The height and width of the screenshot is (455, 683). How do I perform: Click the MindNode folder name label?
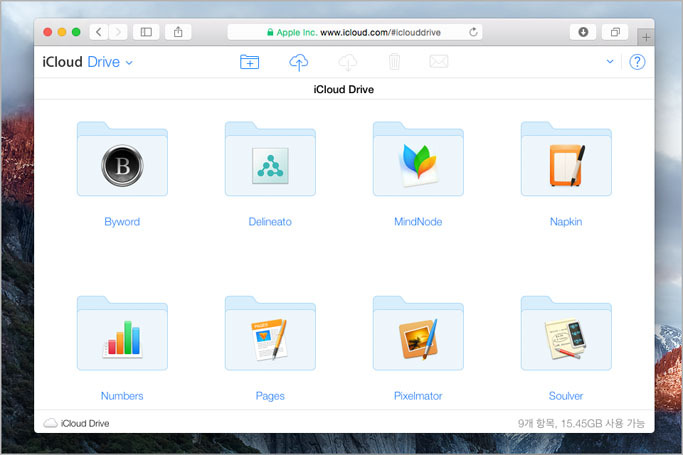point(418,222)
